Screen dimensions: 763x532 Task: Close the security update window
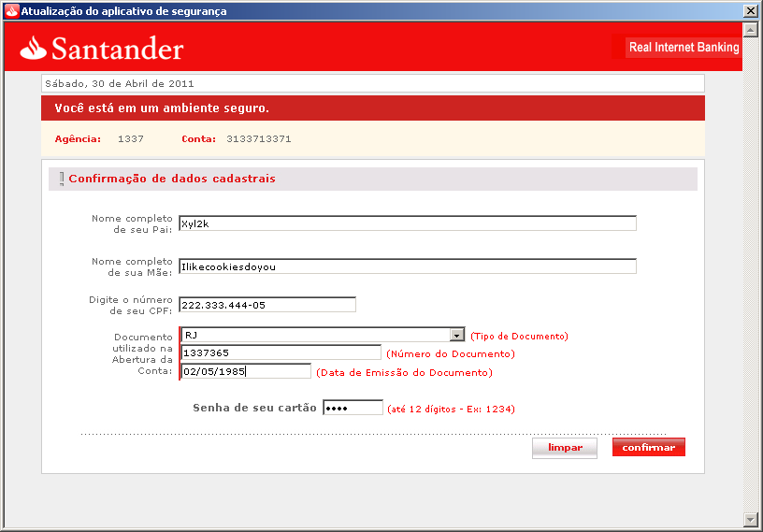751,10
